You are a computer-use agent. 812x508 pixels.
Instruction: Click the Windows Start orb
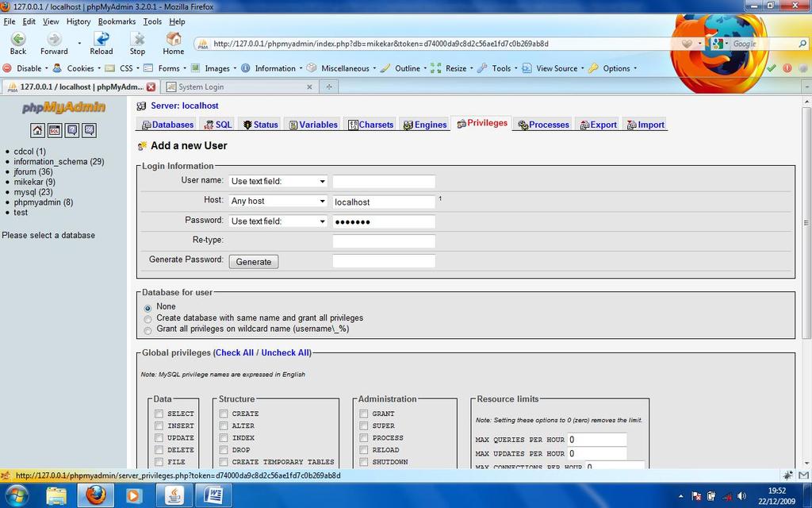(x=17, y=495)
